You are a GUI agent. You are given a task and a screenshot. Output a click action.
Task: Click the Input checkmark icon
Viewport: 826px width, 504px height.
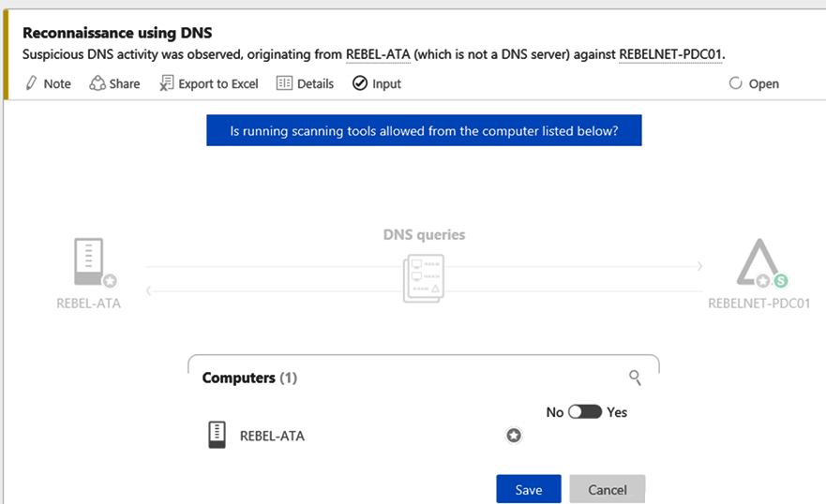click(x=360, y=83)
